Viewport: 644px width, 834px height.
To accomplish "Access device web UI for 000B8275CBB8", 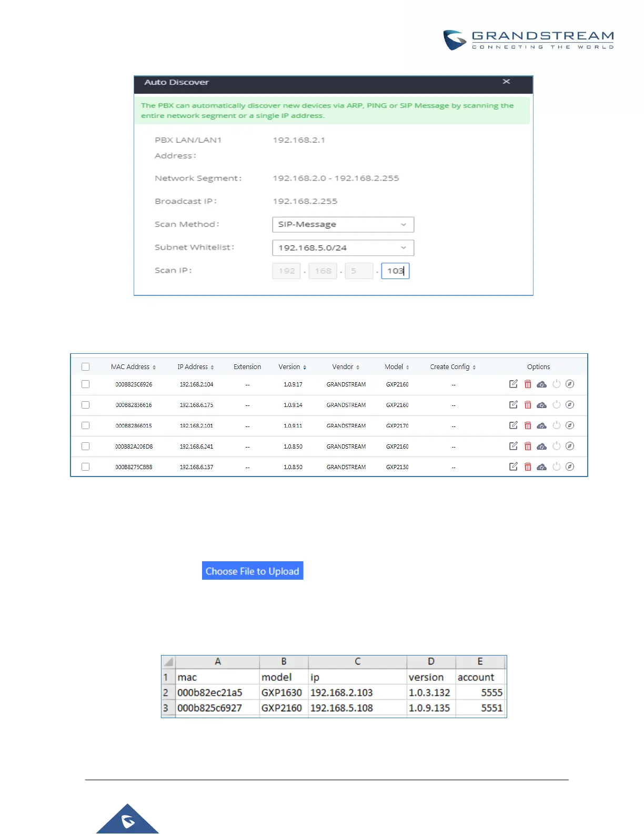I will click(570, 466).
